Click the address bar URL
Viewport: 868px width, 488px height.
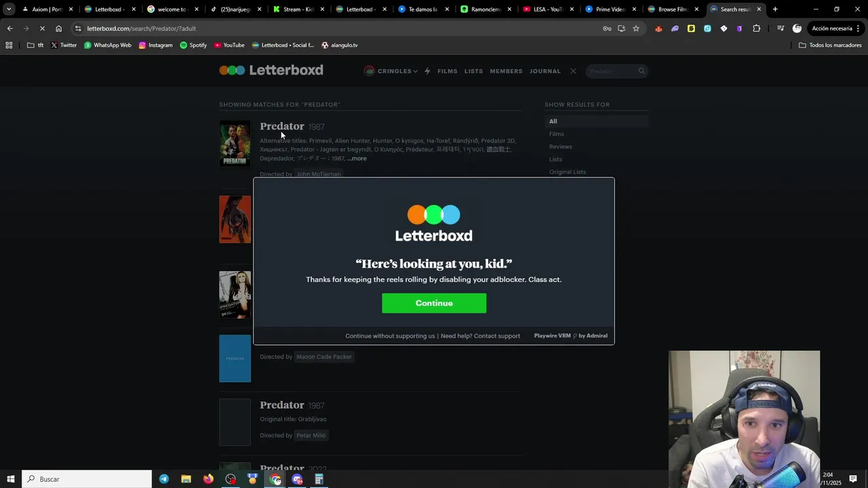[141, 28]
